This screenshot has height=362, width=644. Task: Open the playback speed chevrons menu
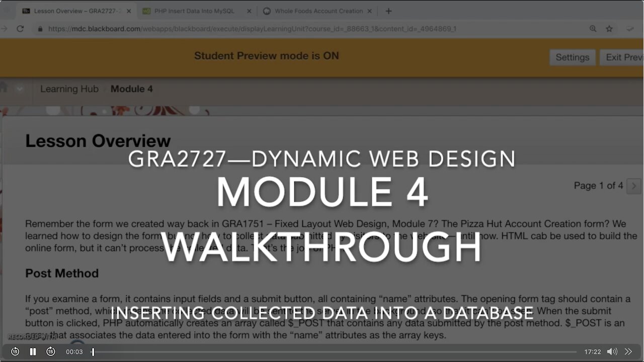click(x=628, y=352)
